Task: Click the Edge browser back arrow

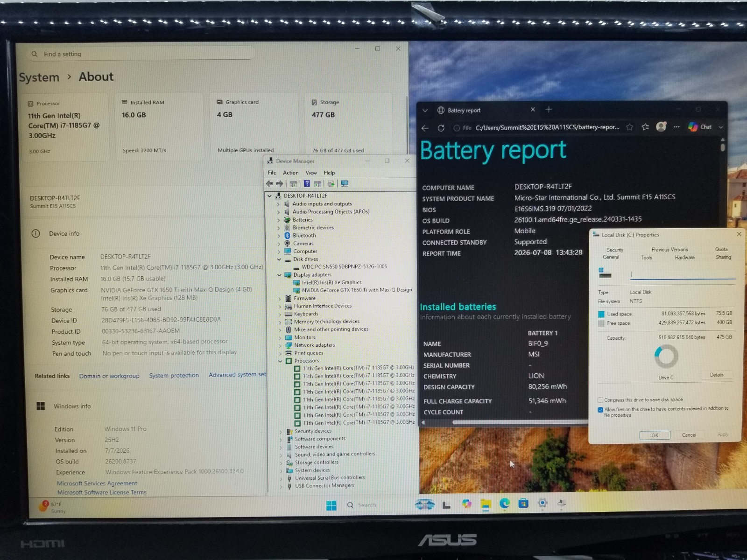Action: click(425, 128)
